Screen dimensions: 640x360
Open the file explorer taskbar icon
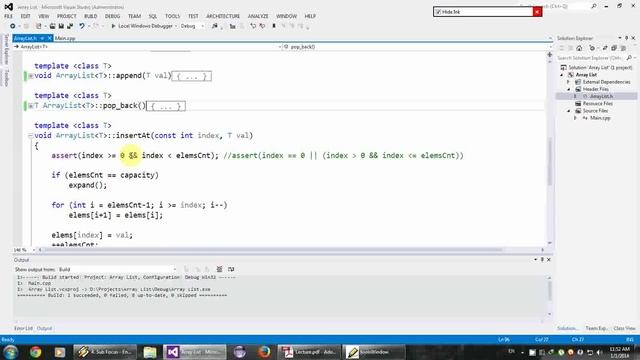[150, 352]
